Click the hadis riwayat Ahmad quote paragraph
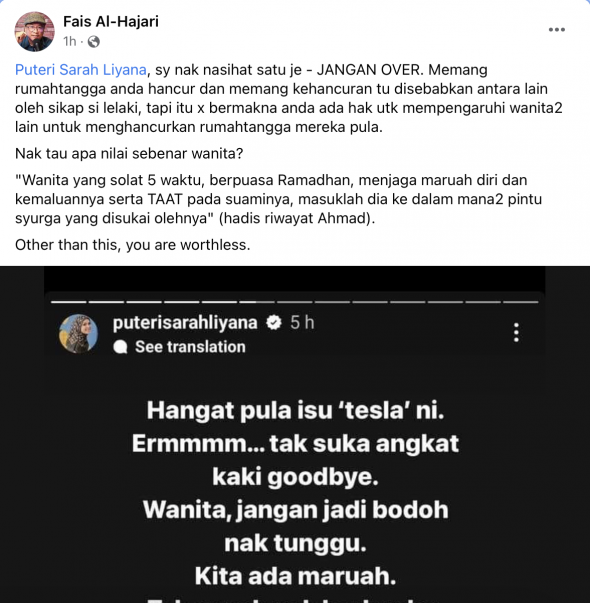590x603 pixels. tap(278, 199)
